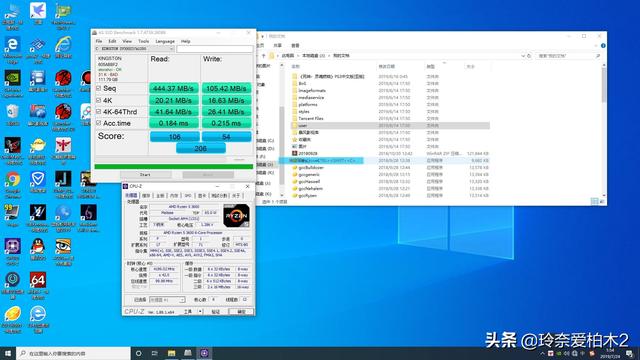Screen dimensions: 640x360
Task: Click the greyed Abort button in AS SSD
Action: coord(208,175)
